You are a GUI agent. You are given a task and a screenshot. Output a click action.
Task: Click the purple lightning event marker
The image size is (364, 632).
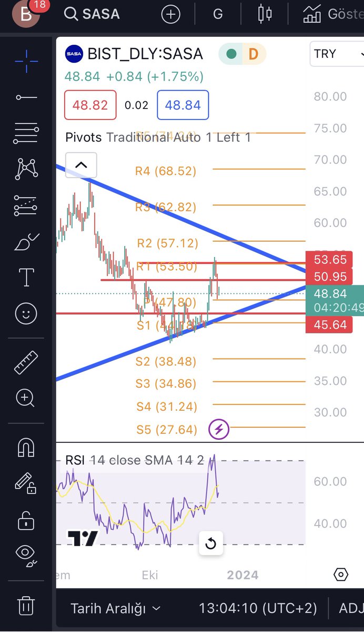click(x=219, y=429)
